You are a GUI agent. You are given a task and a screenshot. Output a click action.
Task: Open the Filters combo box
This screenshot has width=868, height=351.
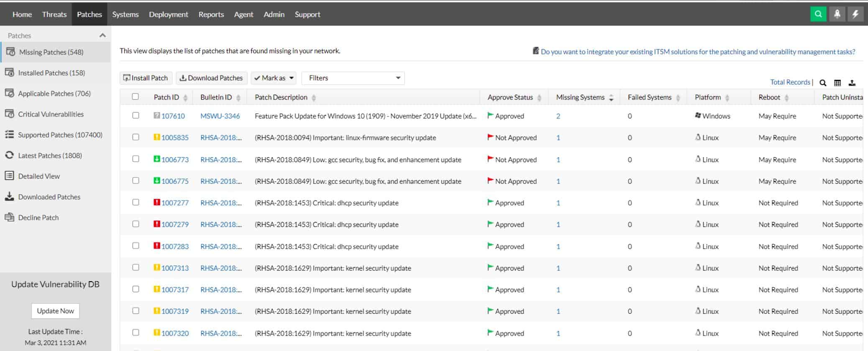353,78
